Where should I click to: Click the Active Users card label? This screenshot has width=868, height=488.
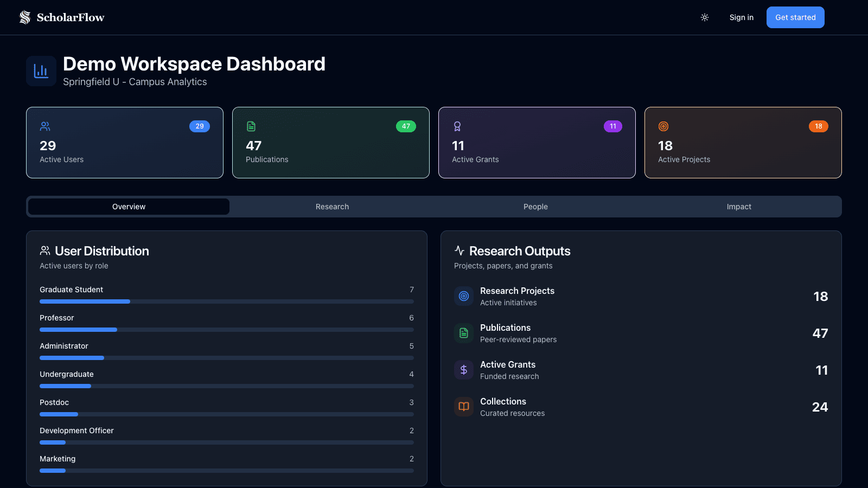coord(62,159)
